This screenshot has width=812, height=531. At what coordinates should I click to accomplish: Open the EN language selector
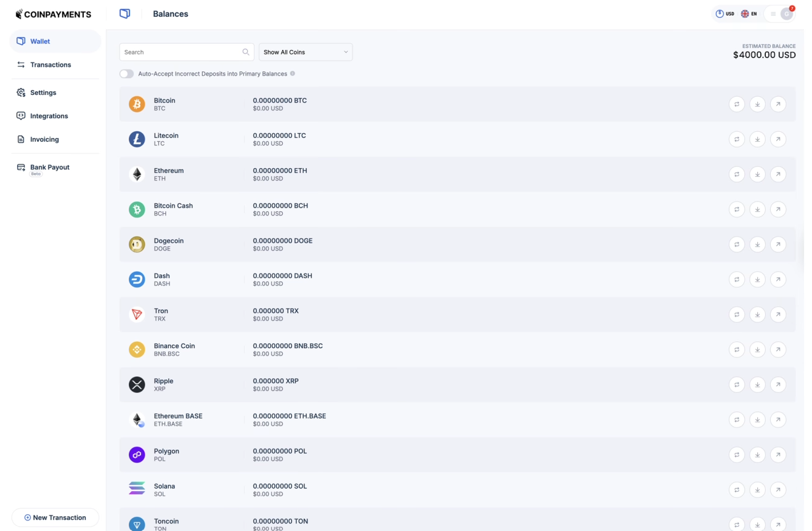pyautogui.click(x=749, y=14)
